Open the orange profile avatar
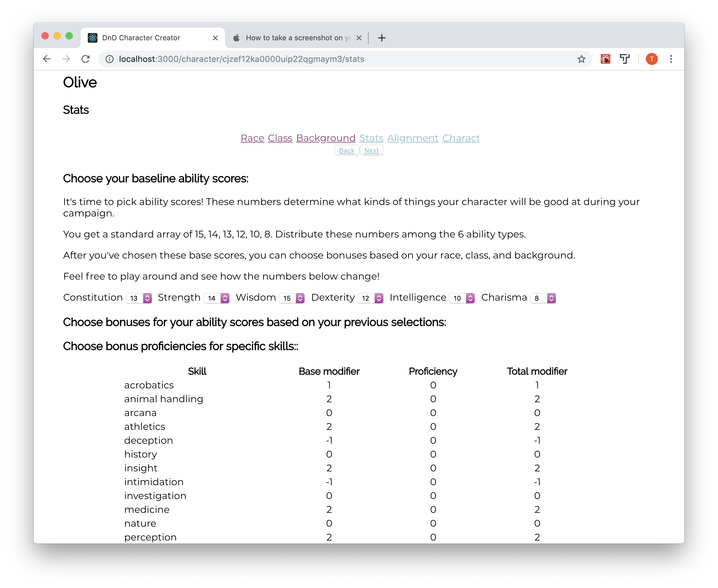Image resolution: width=718 pixels, height=588 pixels. 651,59
